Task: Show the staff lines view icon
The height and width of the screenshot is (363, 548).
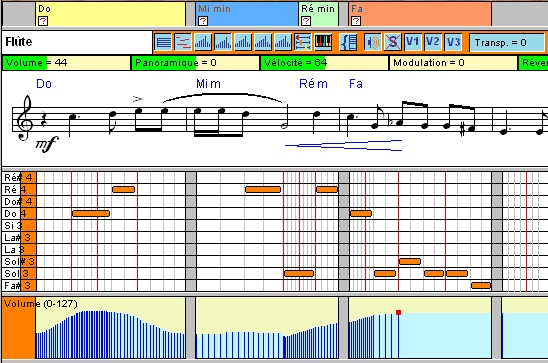Action: pos(163,42)
